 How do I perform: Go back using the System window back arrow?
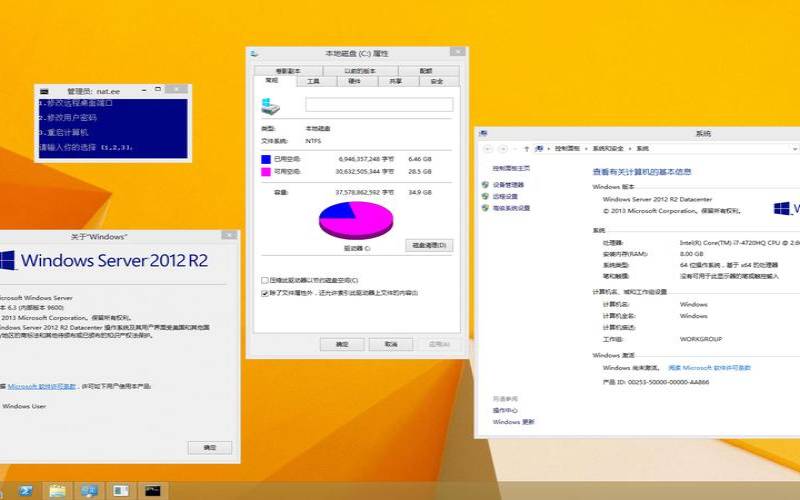coord(487,148)
